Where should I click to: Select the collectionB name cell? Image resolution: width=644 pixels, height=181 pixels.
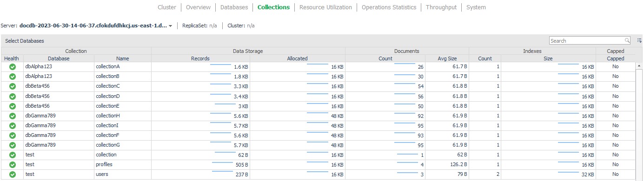[x=123, y=77]
